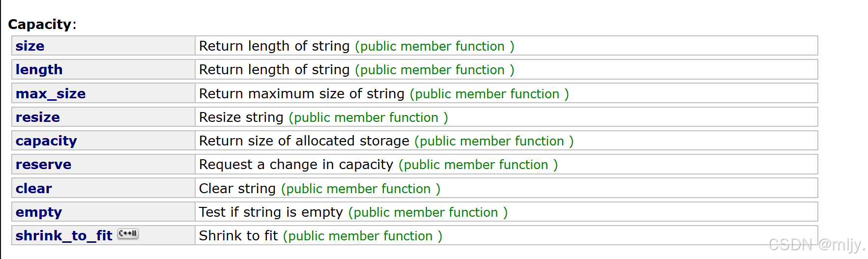Click the 'Resize string' description cell
This screenshot has width=868, height=259.
[x=506, y=117]
